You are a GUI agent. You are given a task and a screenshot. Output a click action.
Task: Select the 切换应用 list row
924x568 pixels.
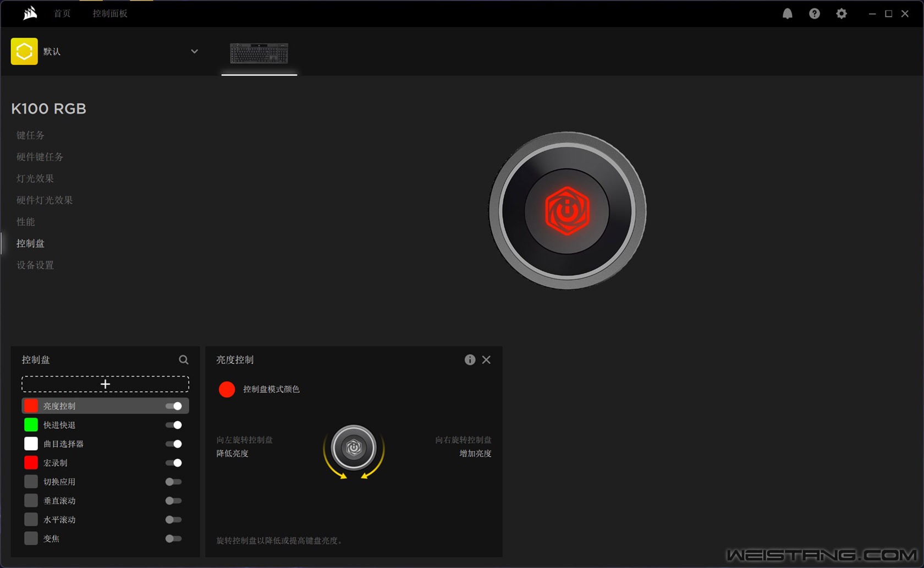click(105, 482)
